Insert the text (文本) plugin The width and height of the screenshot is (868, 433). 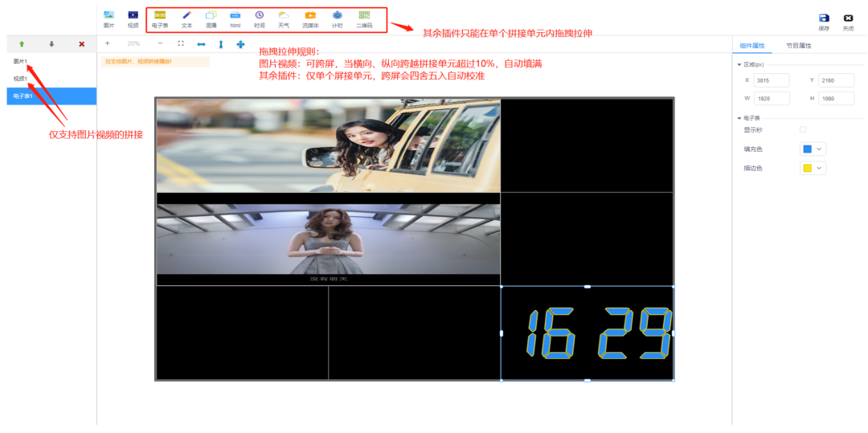[x=186, y=19]
